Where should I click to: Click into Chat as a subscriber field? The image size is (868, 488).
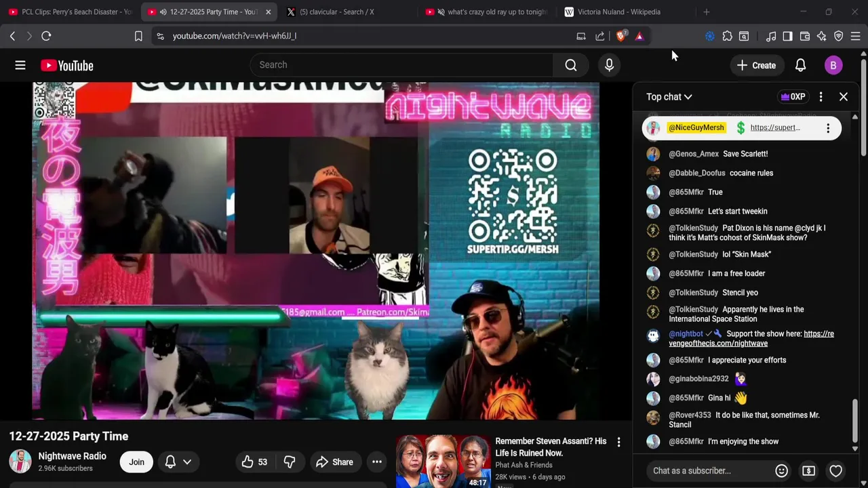(x=707, y=470)
